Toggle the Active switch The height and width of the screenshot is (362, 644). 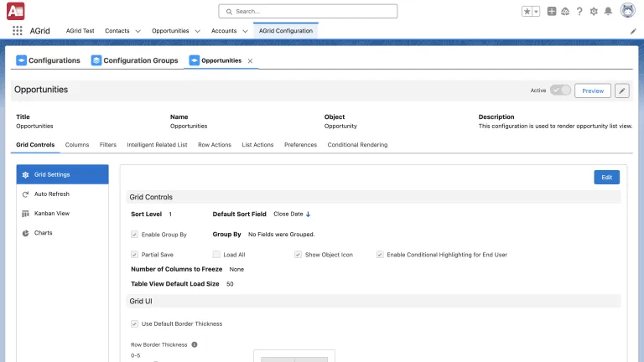(x=560, y=90)
